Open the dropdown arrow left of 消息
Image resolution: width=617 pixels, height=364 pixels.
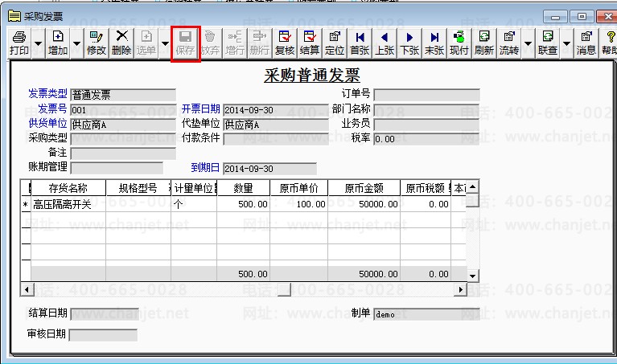point(566,43)
